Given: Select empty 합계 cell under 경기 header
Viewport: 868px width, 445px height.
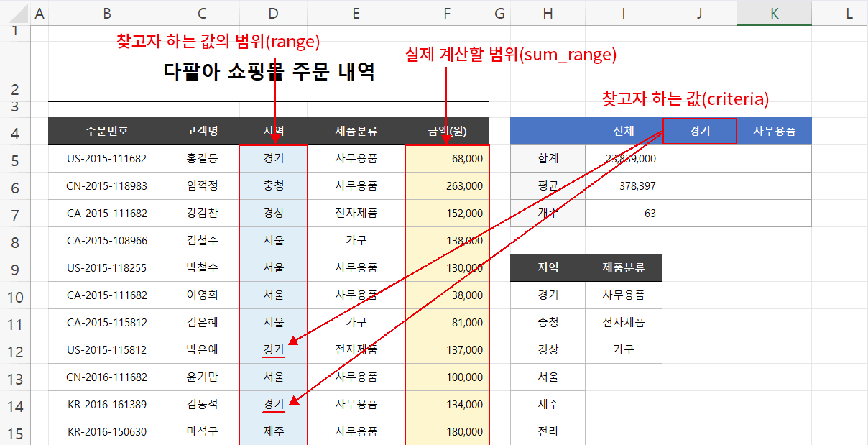Looking at the screenshot, I should pyautogui.click(x=699, y=158).
